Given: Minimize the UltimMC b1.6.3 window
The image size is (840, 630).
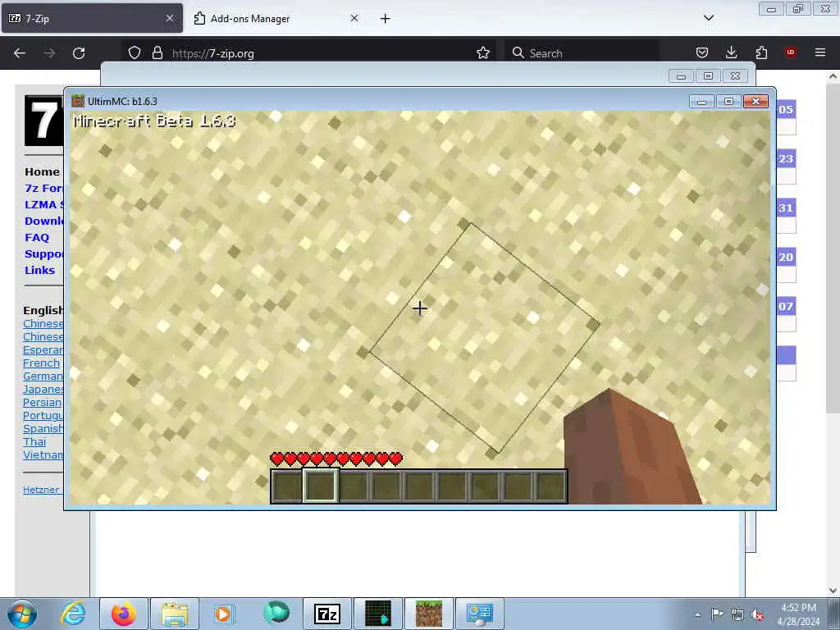Looking at the screenshot, I should click(x=701, y=101).
